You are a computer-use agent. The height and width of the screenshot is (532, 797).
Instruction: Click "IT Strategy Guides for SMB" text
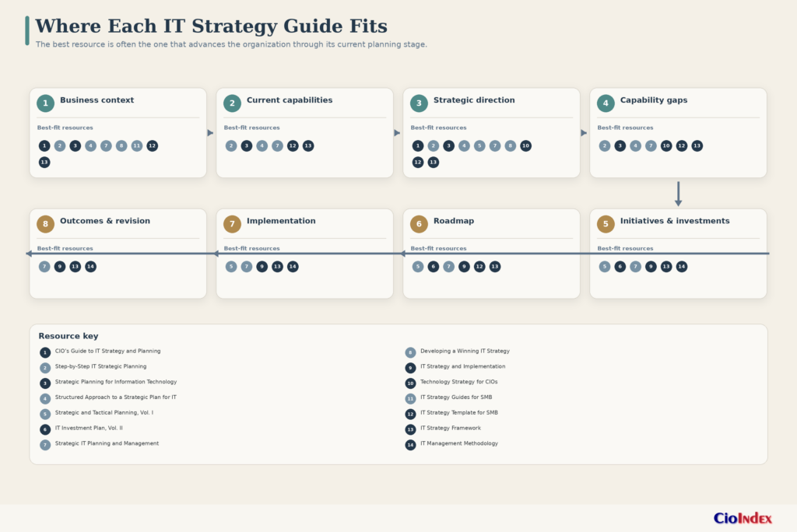(x=456, y=397)
